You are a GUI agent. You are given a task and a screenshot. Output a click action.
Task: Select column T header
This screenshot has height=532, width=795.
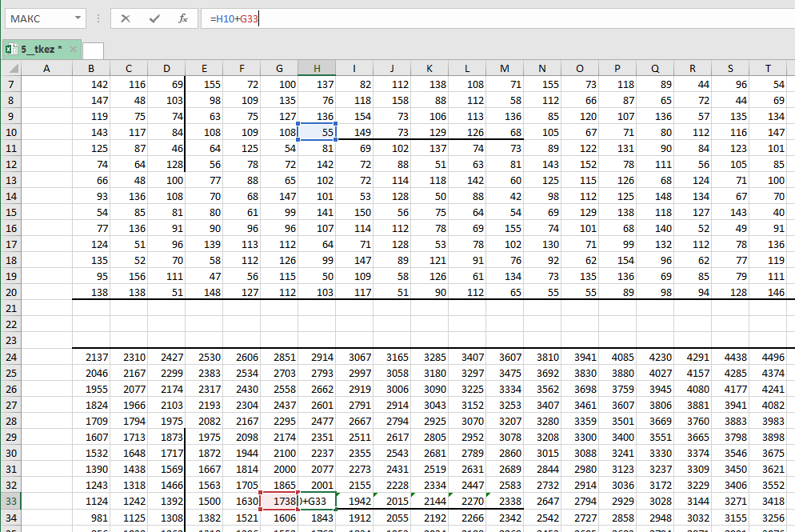click(x=768, y=69)
